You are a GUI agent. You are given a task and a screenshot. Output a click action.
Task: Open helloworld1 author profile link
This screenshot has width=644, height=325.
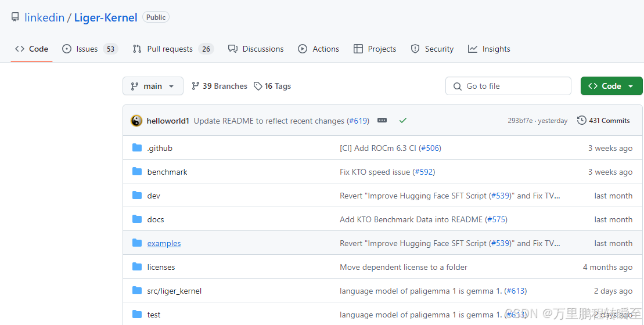tap(168, 121)
